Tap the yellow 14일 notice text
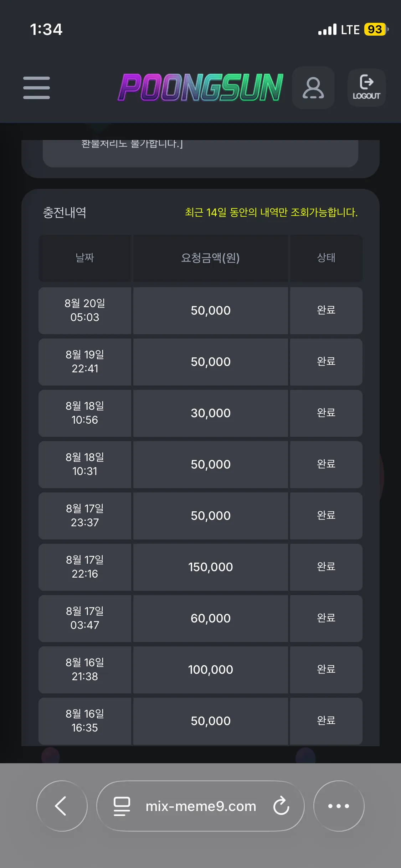Screen dimensions: 401x868 click(271, 212)
